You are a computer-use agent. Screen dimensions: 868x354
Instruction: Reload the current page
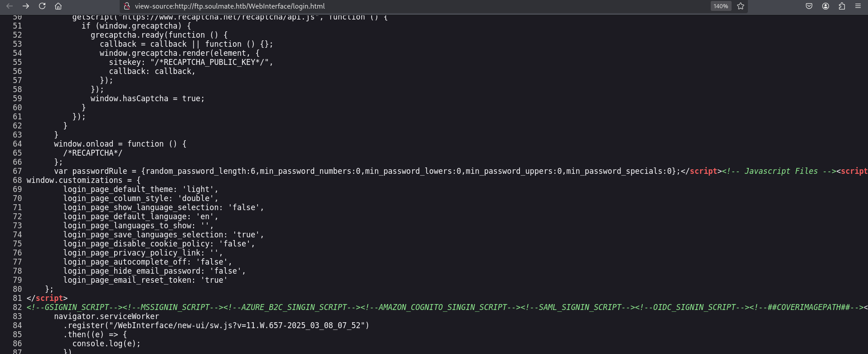pos(42,6)
